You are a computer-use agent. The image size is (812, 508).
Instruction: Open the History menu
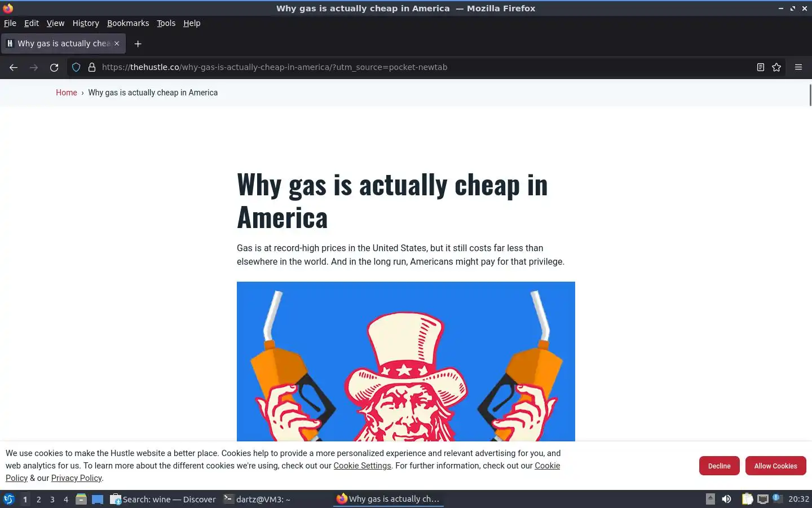tap(86, 23)
